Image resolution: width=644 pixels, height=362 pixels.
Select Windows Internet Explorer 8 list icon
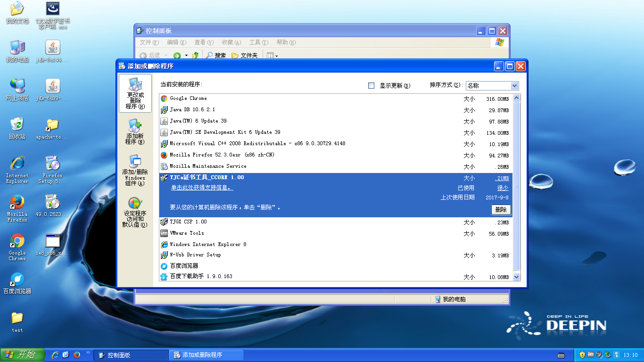[x=164, y=245]
